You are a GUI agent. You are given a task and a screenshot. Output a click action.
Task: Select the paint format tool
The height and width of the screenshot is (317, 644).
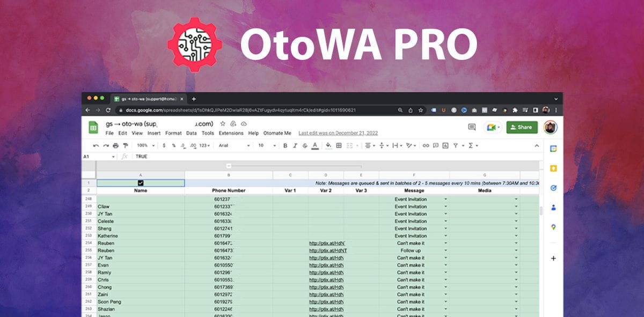(125, 145)
